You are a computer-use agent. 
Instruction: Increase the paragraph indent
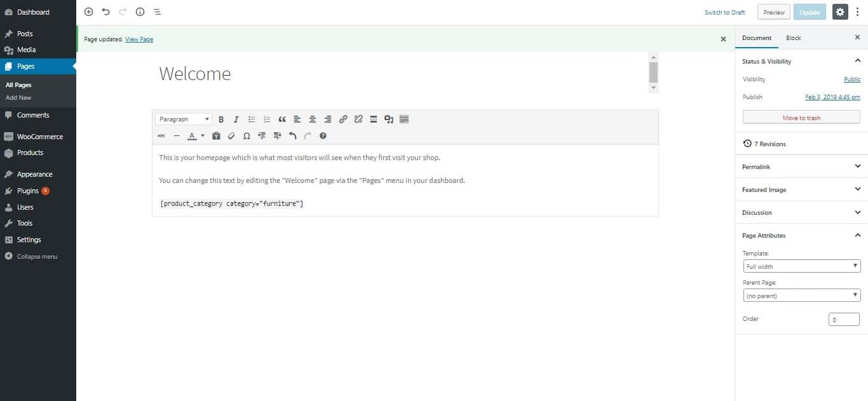click(277, 135)
